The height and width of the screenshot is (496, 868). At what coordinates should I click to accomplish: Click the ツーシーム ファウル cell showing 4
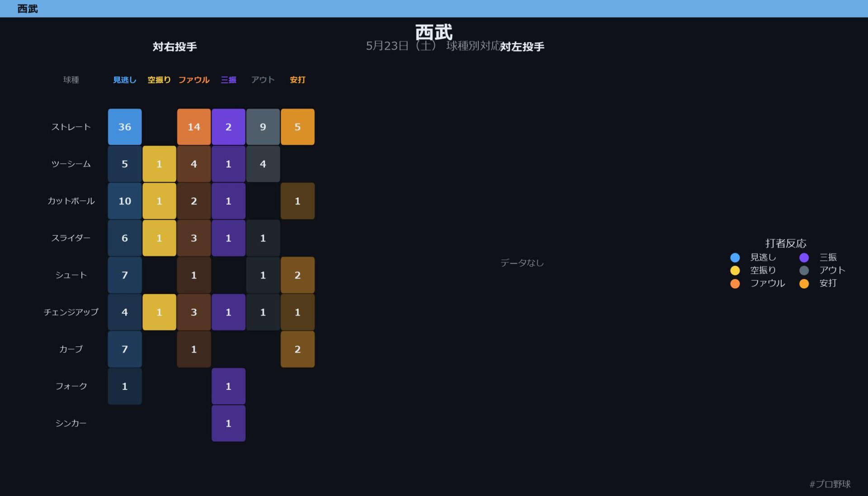pyautogui.click(x=194, y=164)
